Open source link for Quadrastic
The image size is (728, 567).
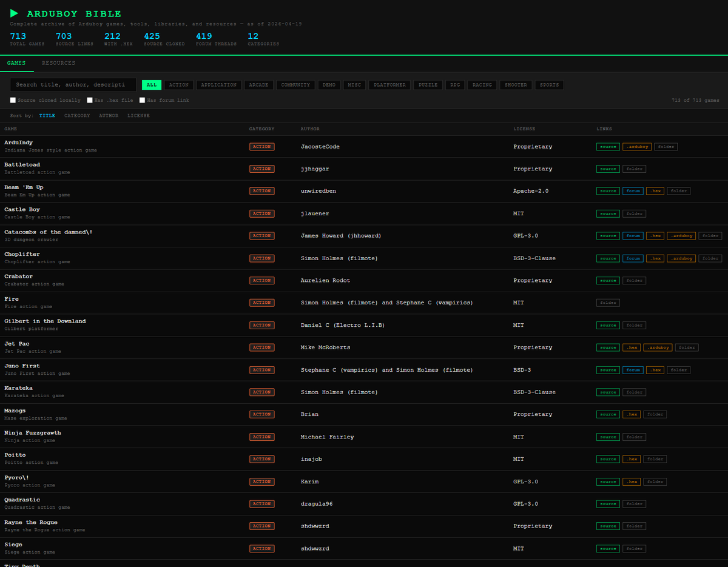[608, 504]
